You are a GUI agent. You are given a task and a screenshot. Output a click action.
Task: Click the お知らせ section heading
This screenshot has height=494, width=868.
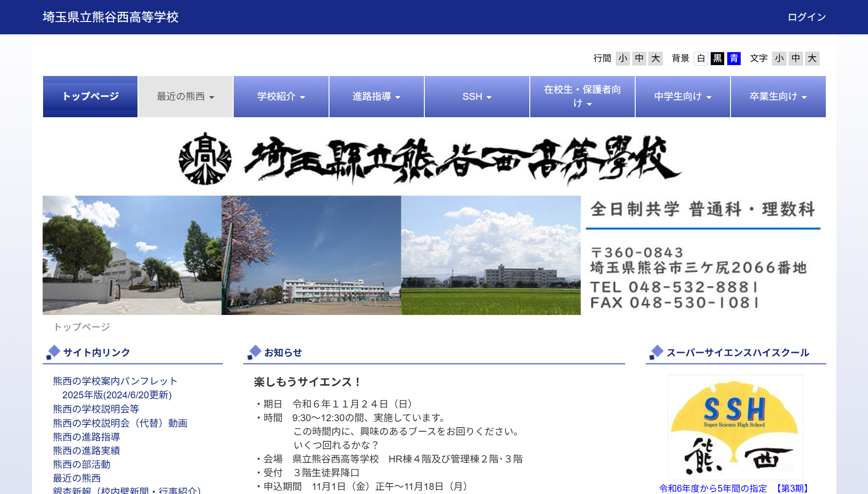click(283, 353)
